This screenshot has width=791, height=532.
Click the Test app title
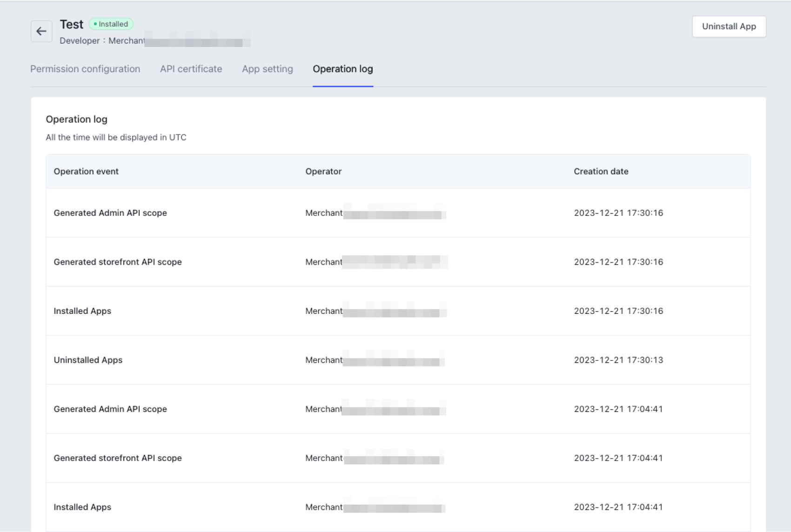(71, 24)
